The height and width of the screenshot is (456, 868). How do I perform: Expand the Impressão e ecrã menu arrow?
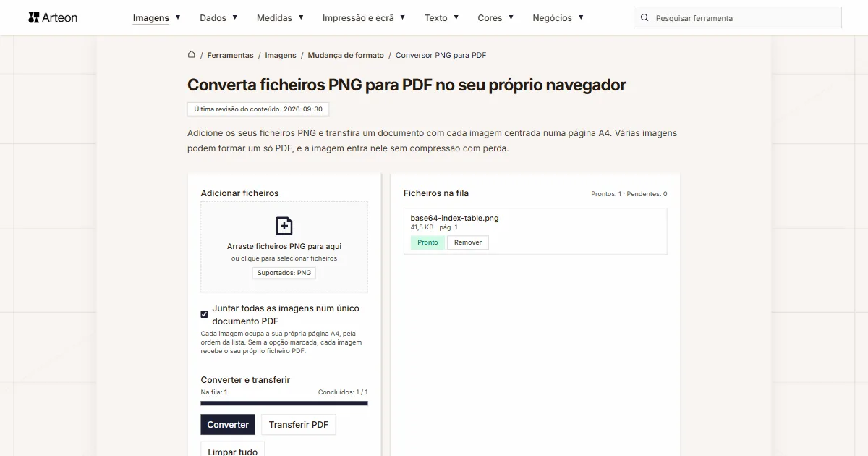[403, 17]
